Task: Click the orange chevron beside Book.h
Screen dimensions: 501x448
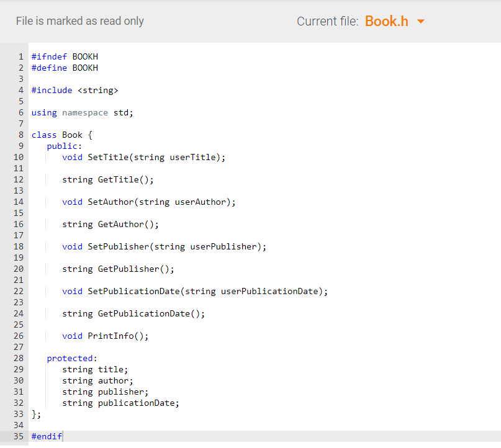Action: [x=421, y=20]
